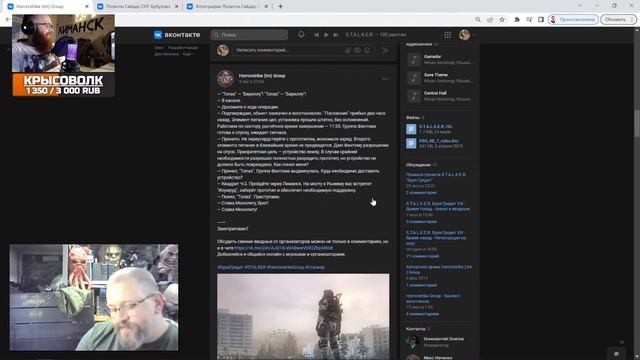
Task: Open the first document file icon
Action: point(411,129)
